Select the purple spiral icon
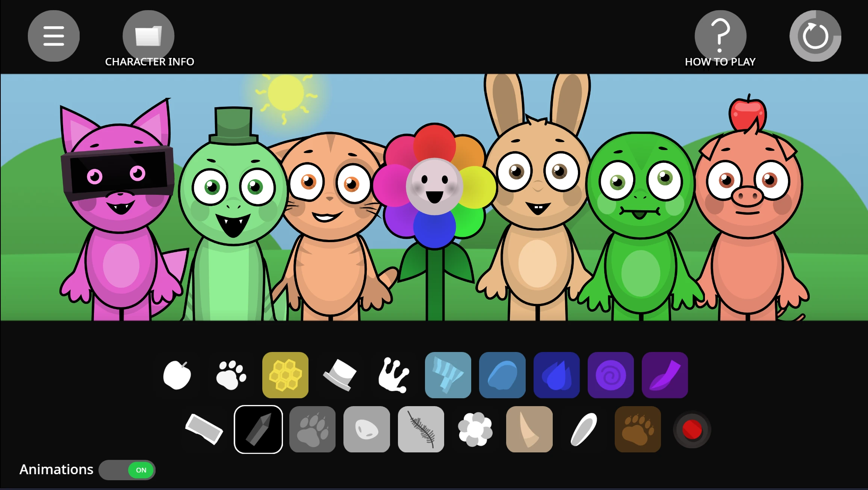 click(x=611, y=375)
